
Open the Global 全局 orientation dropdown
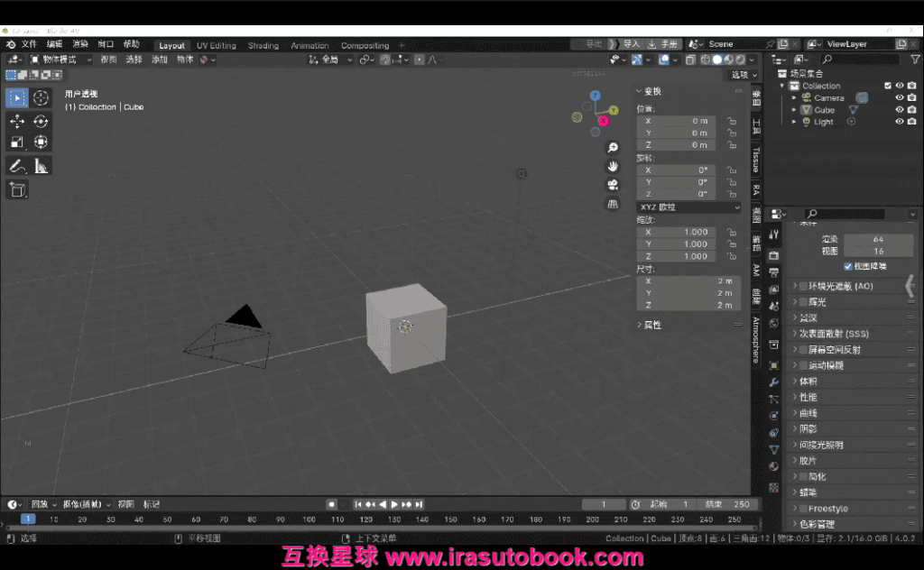click(x=330, y=60)
